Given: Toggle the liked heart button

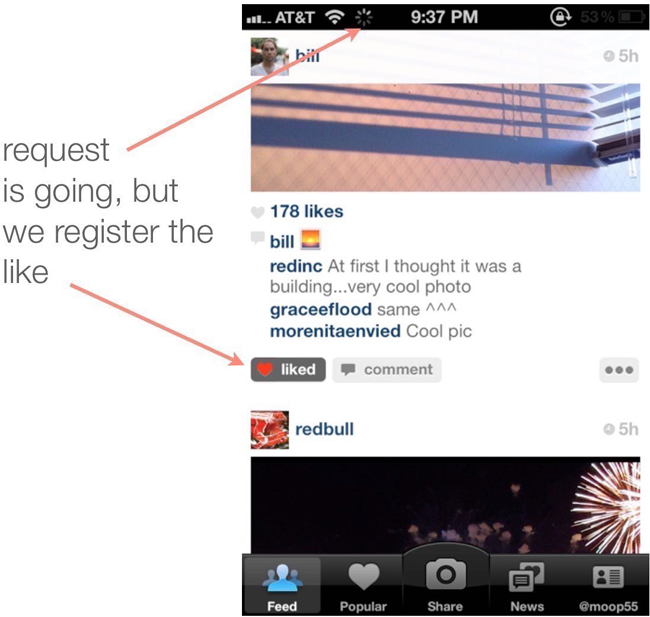Looking at the screenshot, I should coord(288,369).
